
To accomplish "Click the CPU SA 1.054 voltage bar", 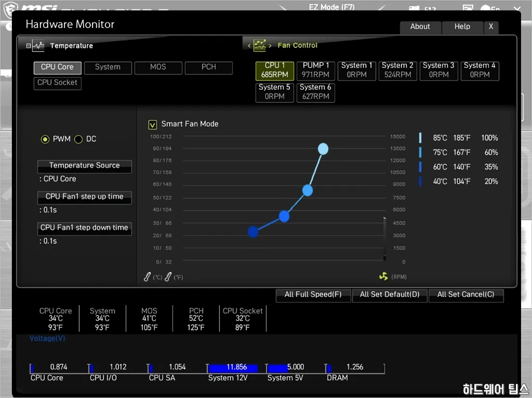I will click(x=177, y=368).
